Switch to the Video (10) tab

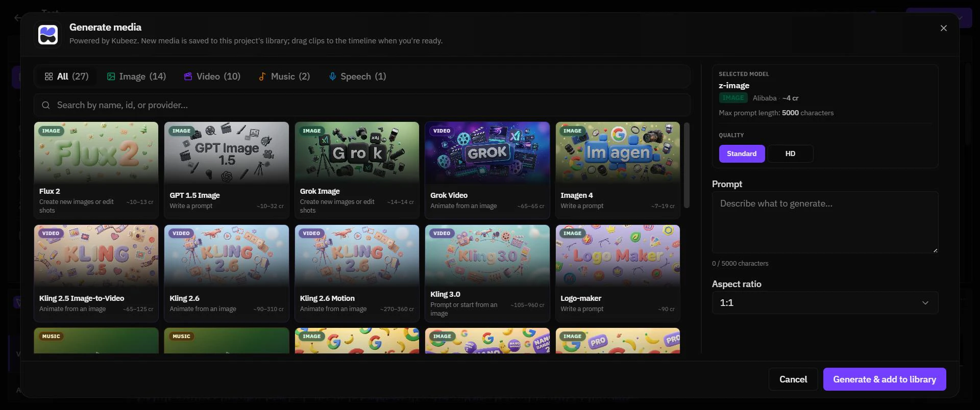pyautogui.click(x=212, y=76)
